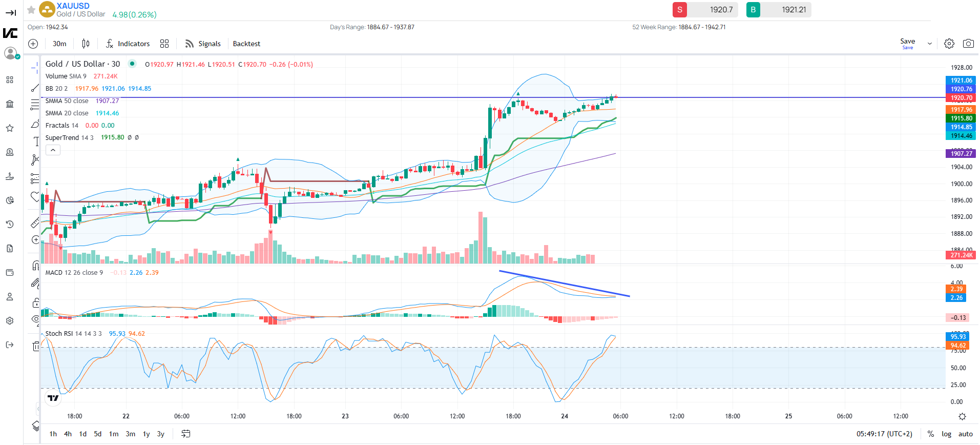Click the Compare/add symbol plus icon

33,44
